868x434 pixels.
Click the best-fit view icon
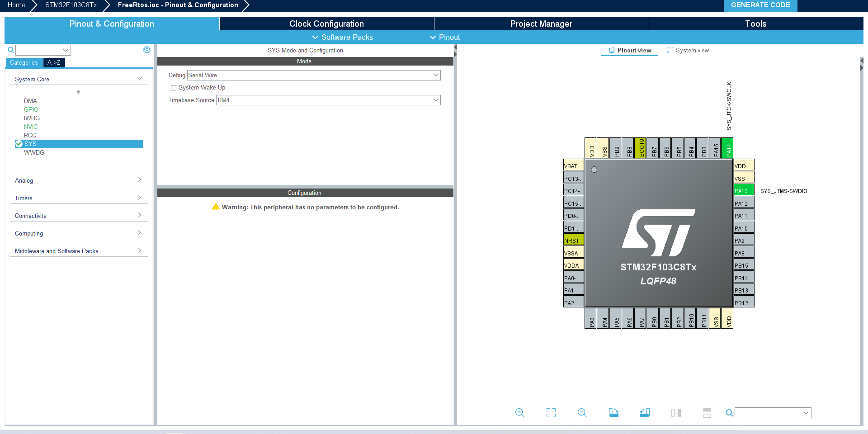click(x=551, y=413)
